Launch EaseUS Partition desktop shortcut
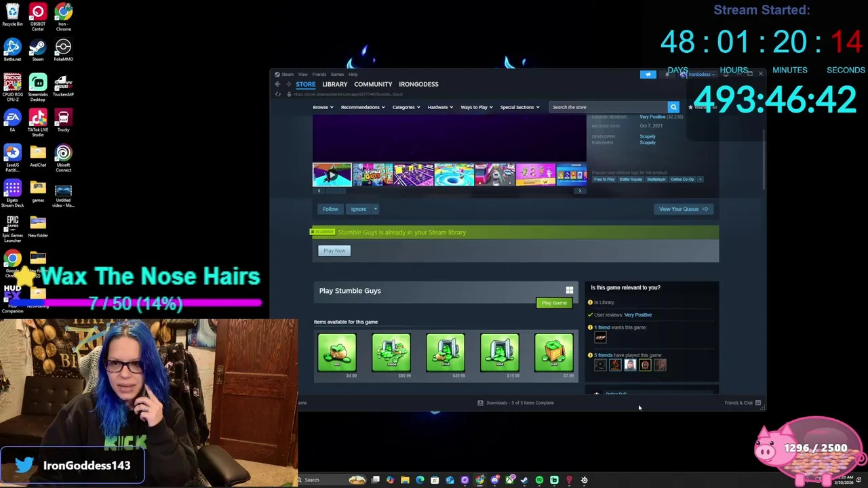868x488 pixels. tap(12, 158)
